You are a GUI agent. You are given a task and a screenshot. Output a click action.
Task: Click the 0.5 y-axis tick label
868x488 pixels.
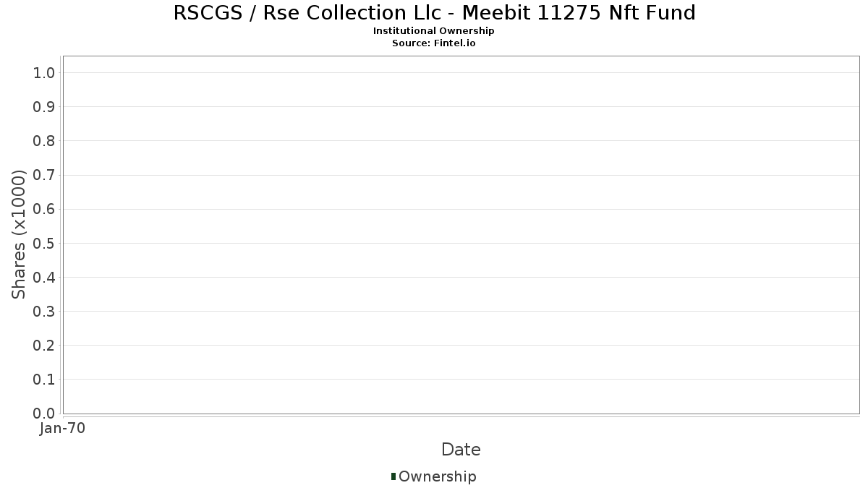(x=44, y=243)
